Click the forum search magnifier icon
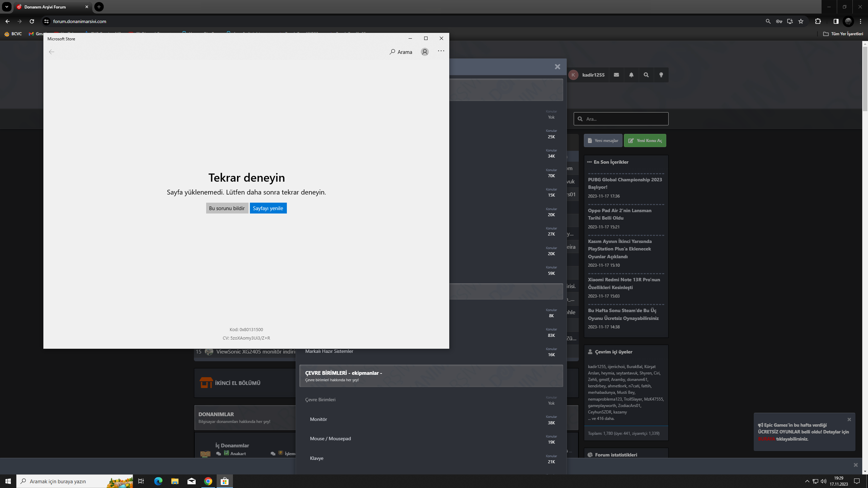Viewport: 868px width, 488px height. 646,75
